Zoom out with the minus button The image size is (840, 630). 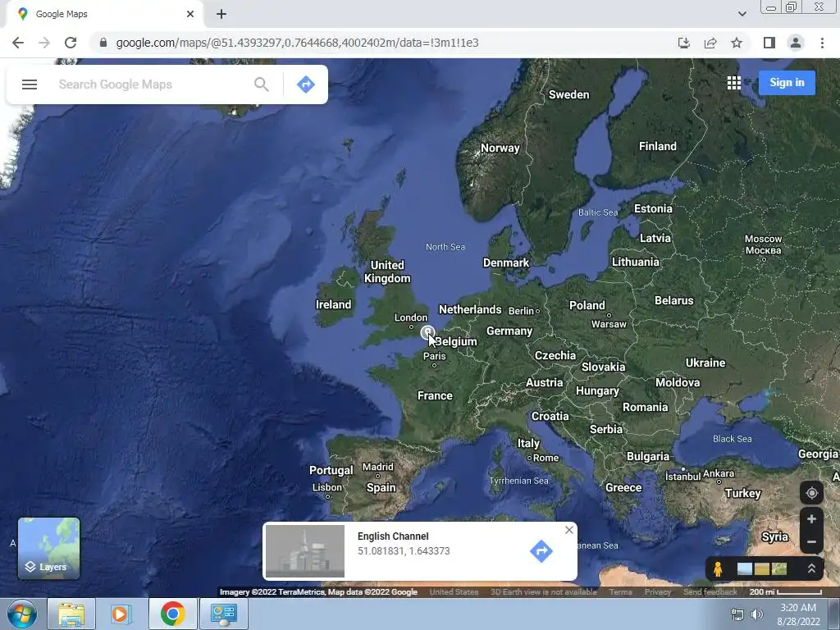(811, 542)
